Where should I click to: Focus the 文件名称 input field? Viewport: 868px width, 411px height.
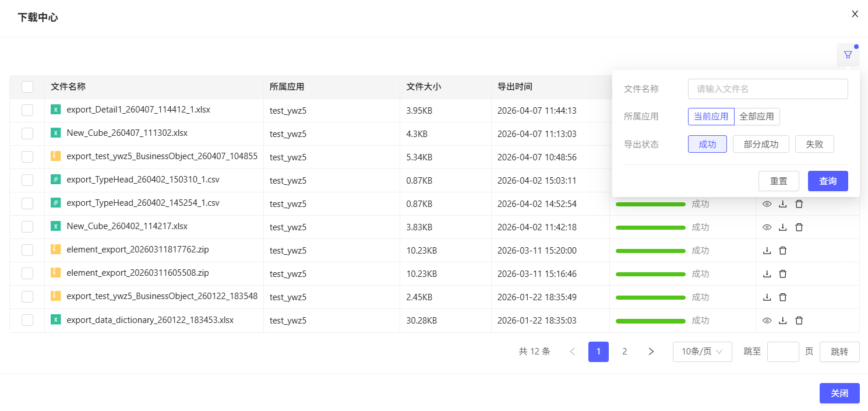[x=767, y=89]
